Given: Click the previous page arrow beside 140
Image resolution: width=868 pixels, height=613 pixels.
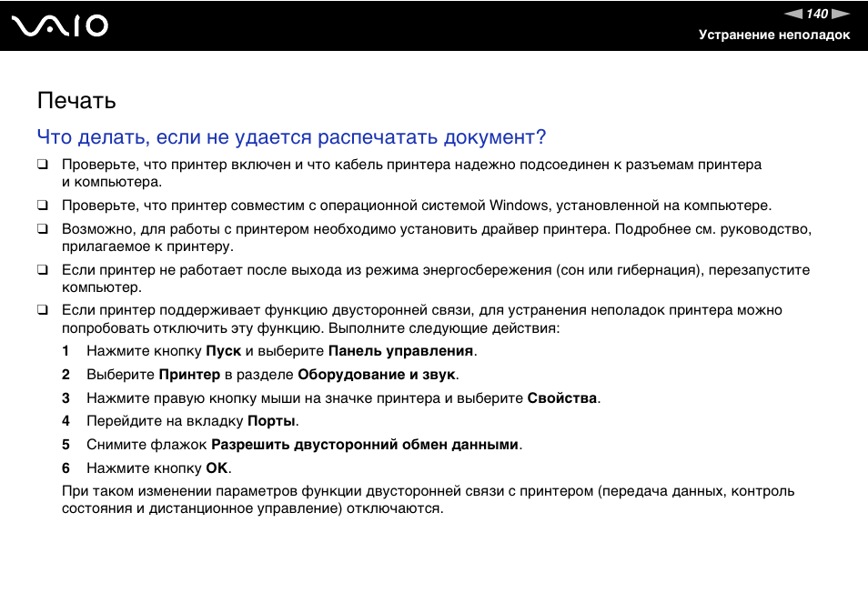Looking at the screenshot, I should (794, 14).
